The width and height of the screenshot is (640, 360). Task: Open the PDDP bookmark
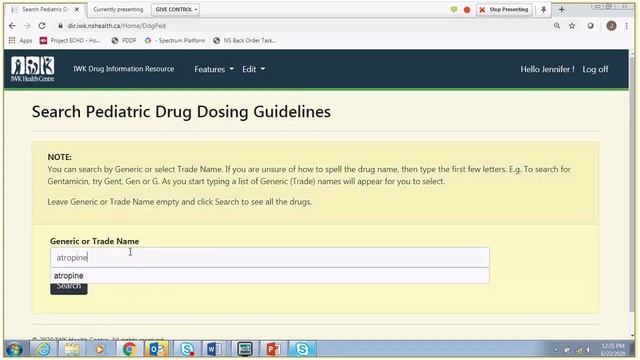(x=124, y=40)
